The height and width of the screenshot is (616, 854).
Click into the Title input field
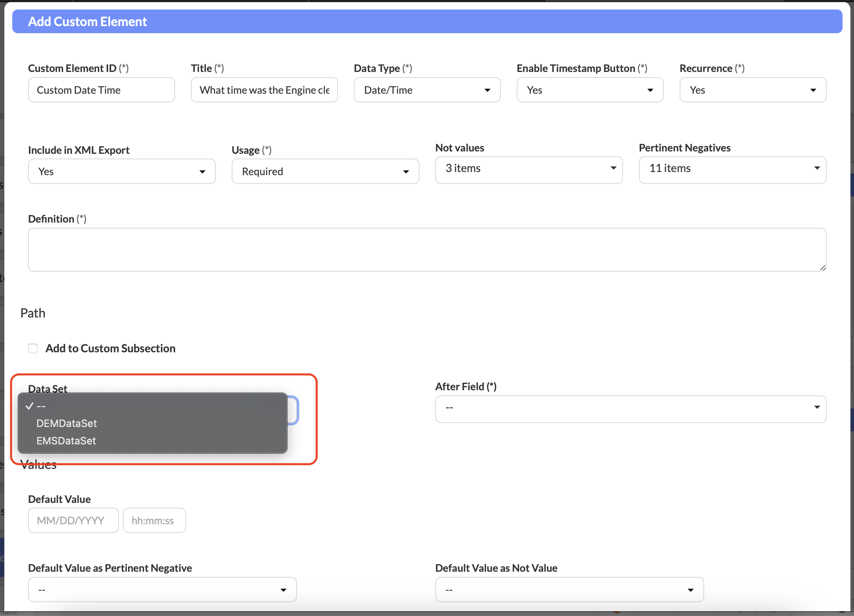coord(264,90)
